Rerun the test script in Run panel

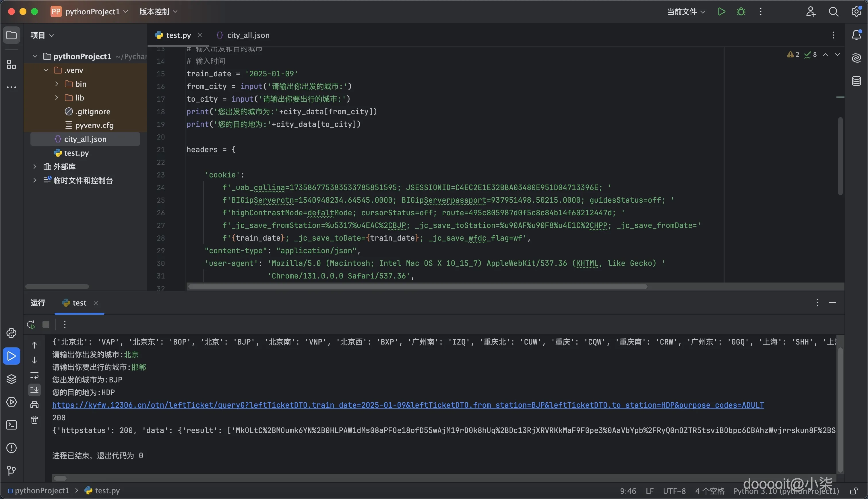[x=31, y=324]
